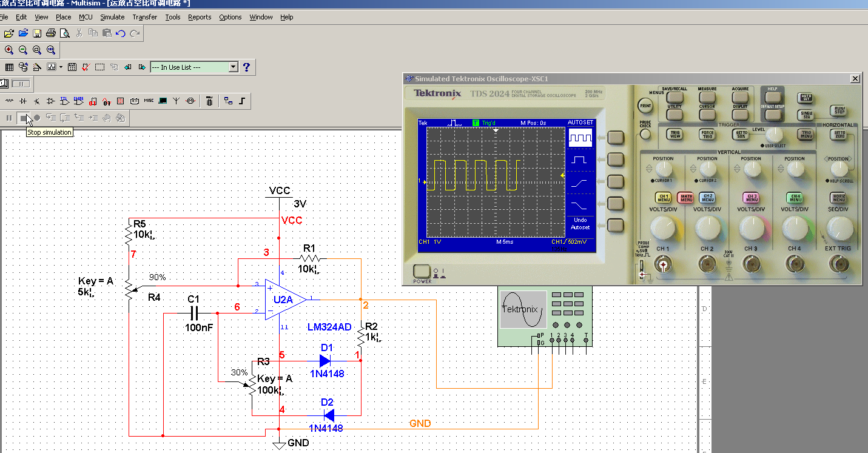Image resolution: width=868 pixels, height=453 pixels.
Task: Toggle the CH4 MENU green button
Action: click(x=795, y=198)
